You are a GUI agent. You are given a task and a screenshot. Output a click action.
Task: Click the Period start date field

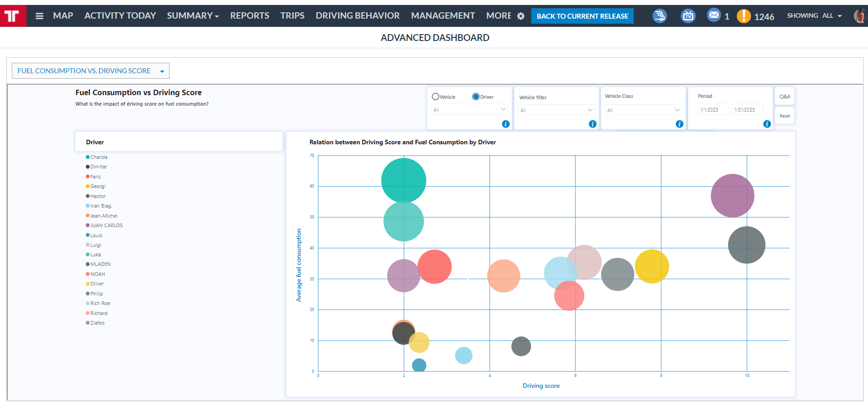pos(713,110)
